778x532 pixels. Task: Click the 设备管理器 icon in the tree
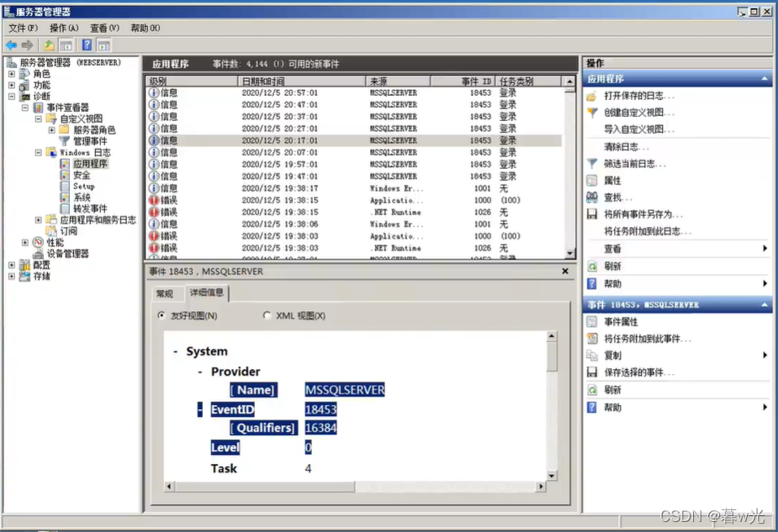pyautogui.click(x=38, y=254)
